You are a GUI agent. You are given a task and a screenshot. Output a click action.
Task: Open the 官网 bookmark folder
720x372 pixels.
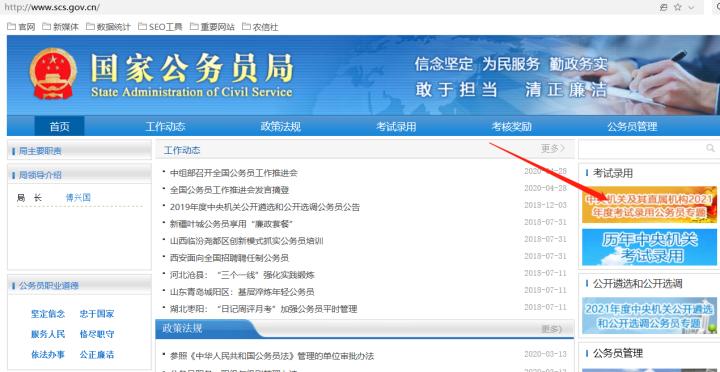click(21, 27)
